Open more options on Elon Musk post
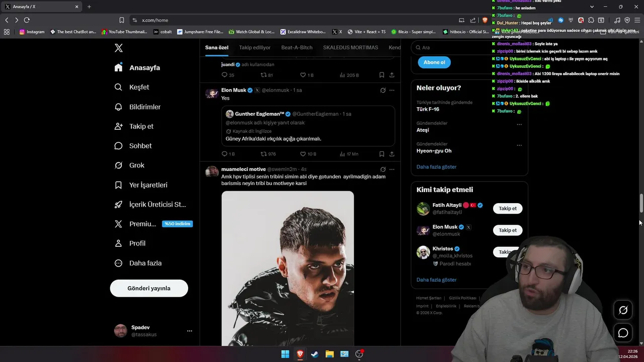The height and width of the screenshot is (362, 644). [392, 90]
